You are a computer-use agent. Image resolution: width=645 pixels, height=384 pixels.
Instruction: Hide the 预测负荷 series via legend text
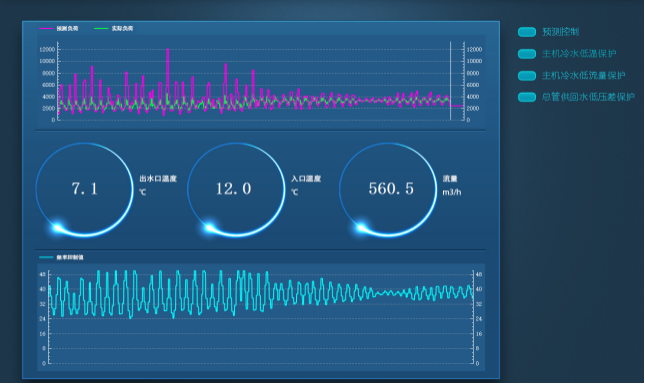[x=67, y=28]
